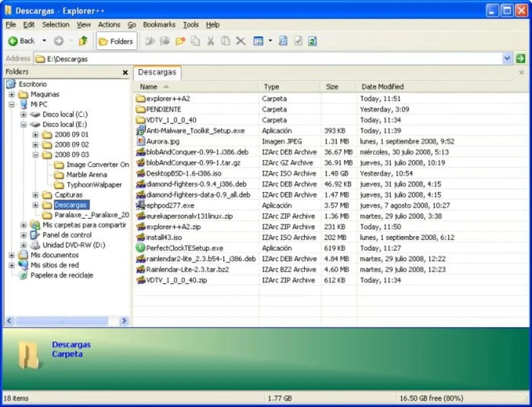Click blobAndConquer-0.99-1.tar.gz file name
The height and width of the screenshot is (407, 532).
[x=194, y=163]
